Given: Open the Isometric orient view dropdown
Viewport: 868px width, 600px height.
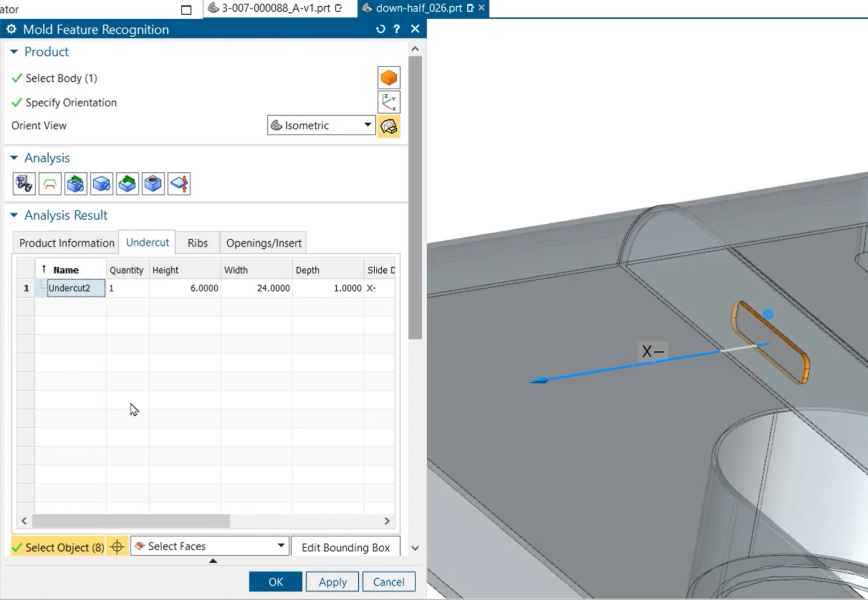Looking at the screenshot, I should [x=367, y=125].
